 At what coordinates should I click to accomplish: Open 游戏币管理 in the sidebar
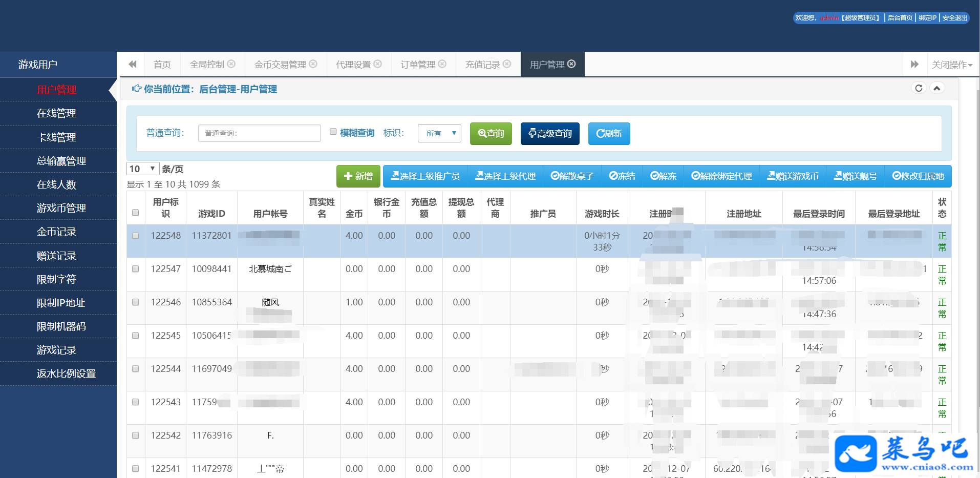[58, 208]
